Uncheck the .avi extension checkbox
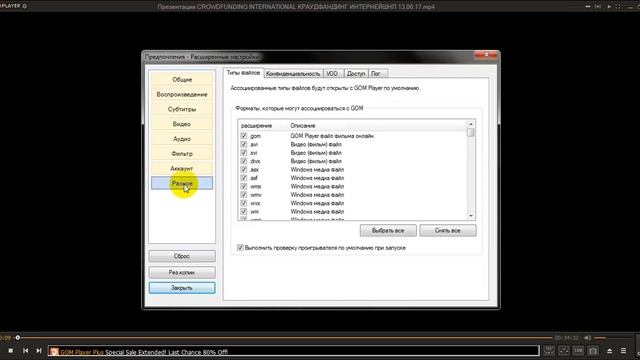Image resolution: width=640 pixels, height=360 pixels. pos(244,144)
